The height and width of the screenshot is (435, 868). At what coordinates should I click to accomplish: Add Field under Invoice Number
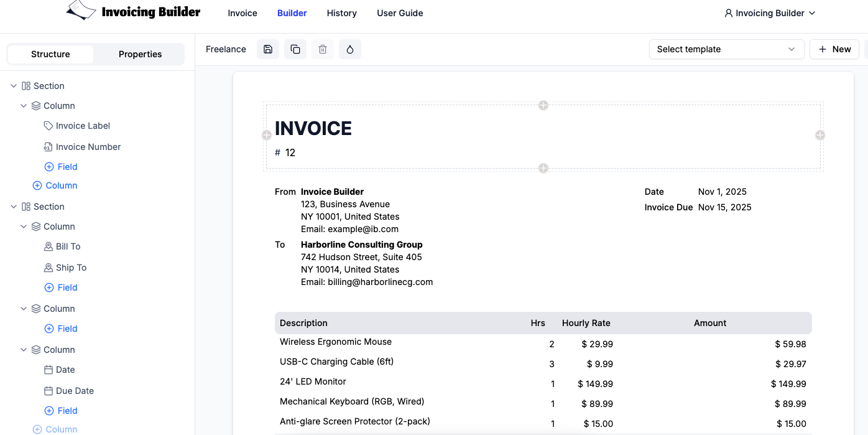point(61,167)
